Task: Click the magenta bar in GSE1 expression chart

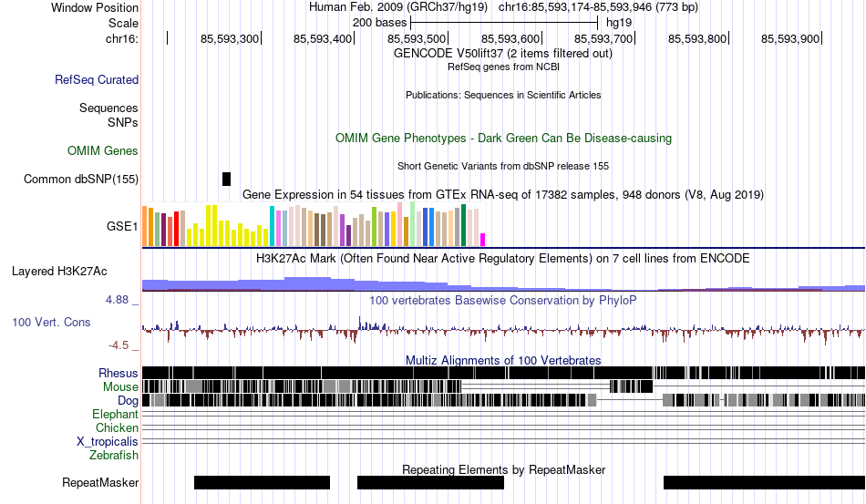Action: [483, 240]
